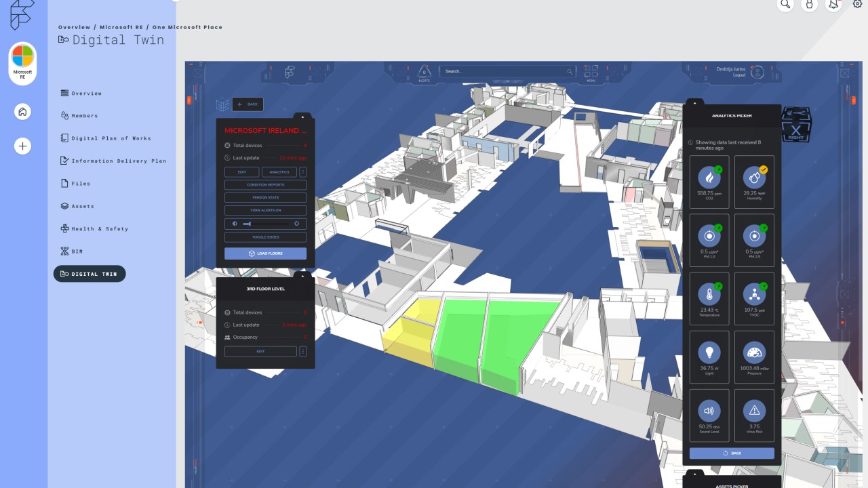The height and width of the screenshot is (488, 868).
Task: Select the Temperature analytics tile
Action: [x=709, y=298]
